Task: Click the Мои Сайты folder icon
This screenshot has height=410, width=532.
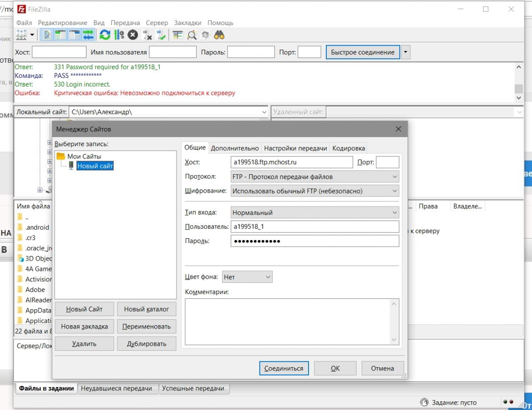Action: point(61,156)
